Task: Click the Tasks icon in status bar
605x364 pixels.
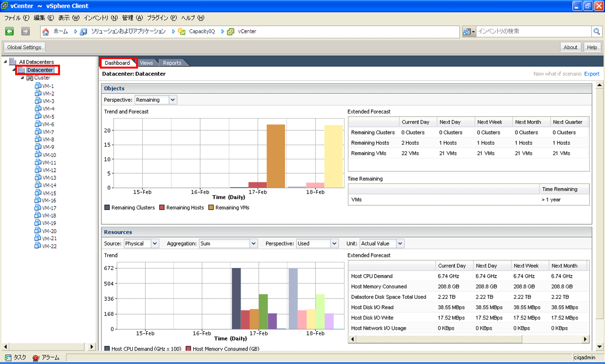Action: (8, 357)
